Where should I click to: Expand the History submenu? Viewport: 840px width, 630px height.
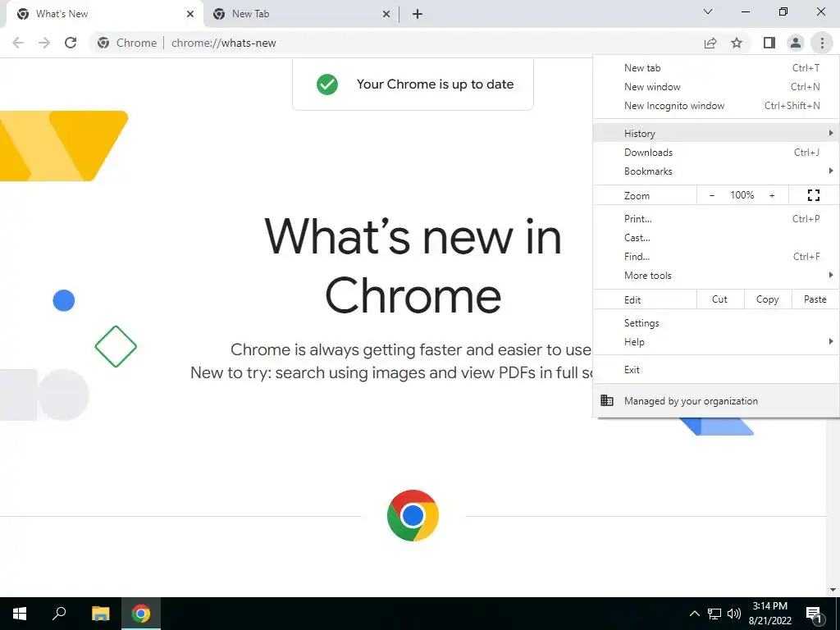(x=715, y=133)
